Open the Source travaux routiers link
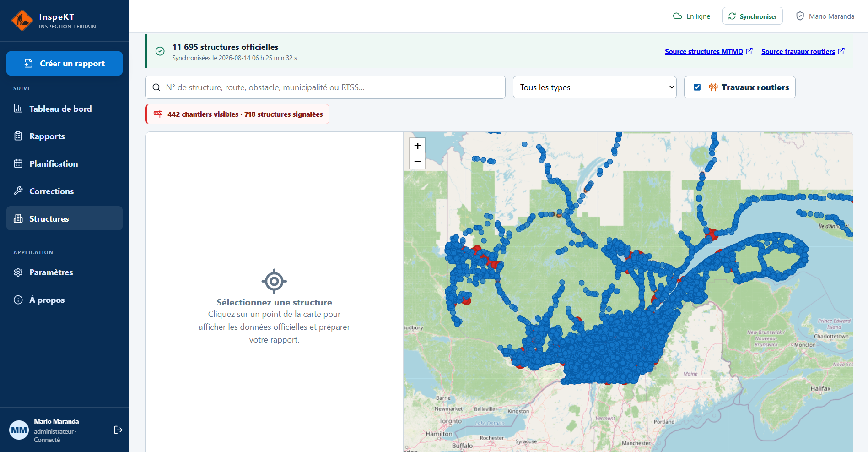 click(x=803, y=52)
